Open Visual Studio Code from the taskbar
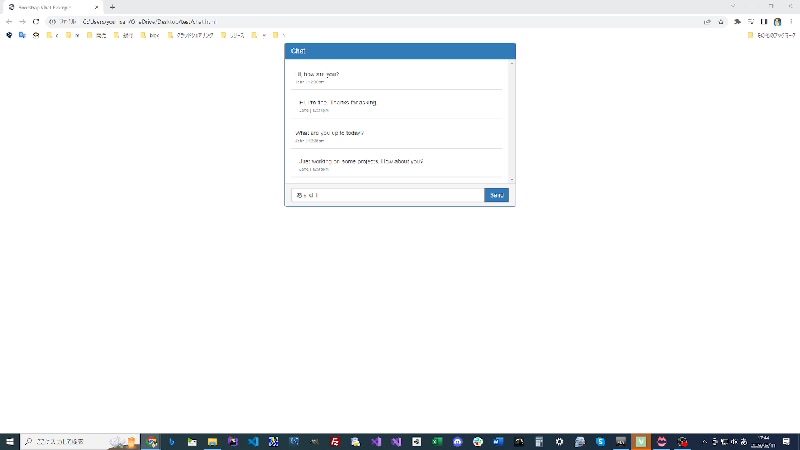The image size is (800, 450). [253, 441]
